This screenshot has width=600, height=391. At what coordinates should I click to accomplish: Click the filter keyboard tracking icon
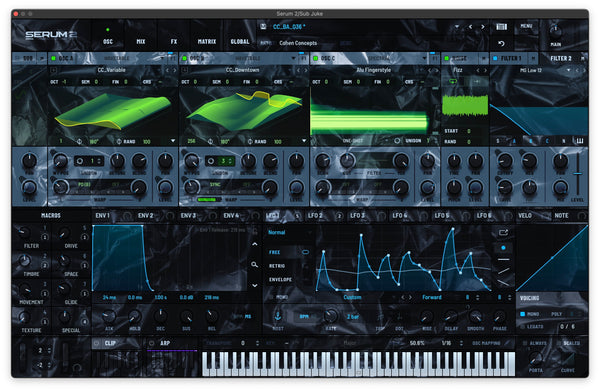580,141
